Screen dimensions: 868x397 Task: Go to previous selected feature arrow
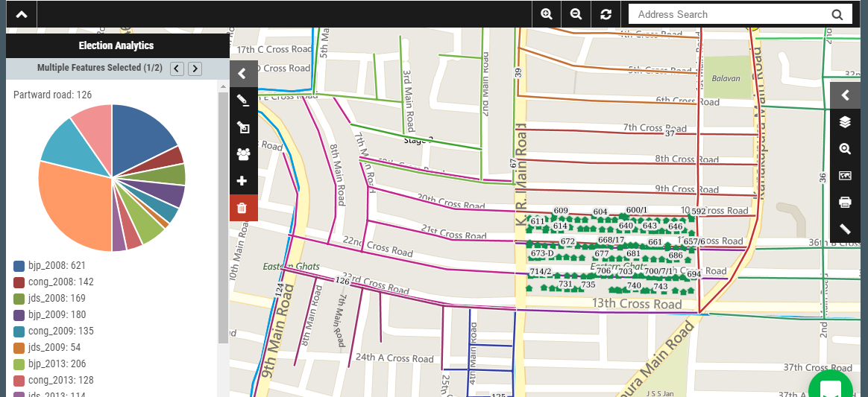point(177,69)
